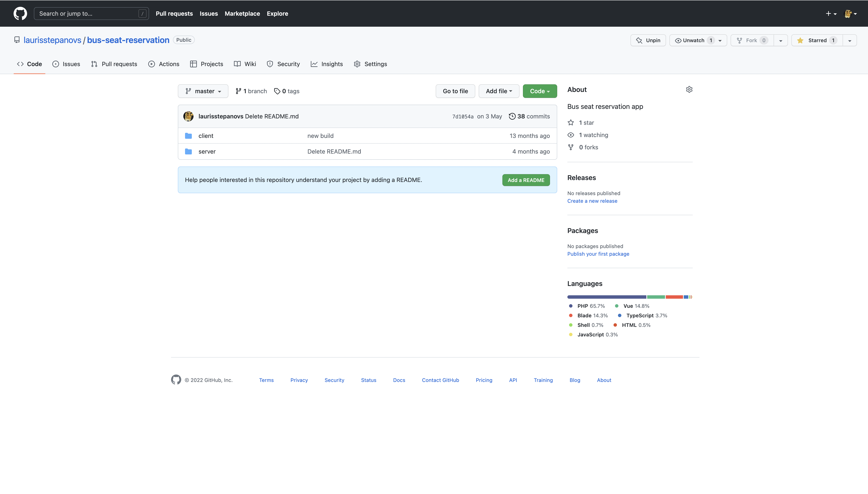
Task: Click the eye icon beside 1 watching
Action: (x=571, y=135)
